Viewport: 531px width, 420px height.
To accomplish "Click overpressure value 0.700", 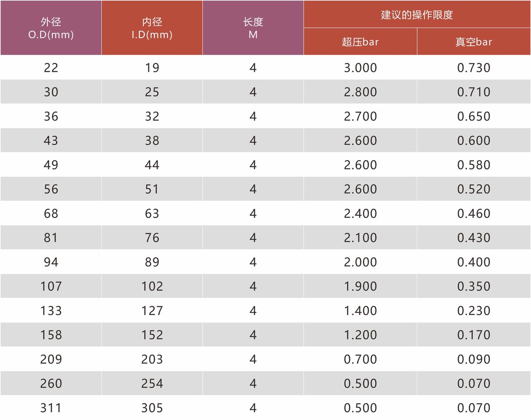I will pyautogui.click(x=360, y=359).
